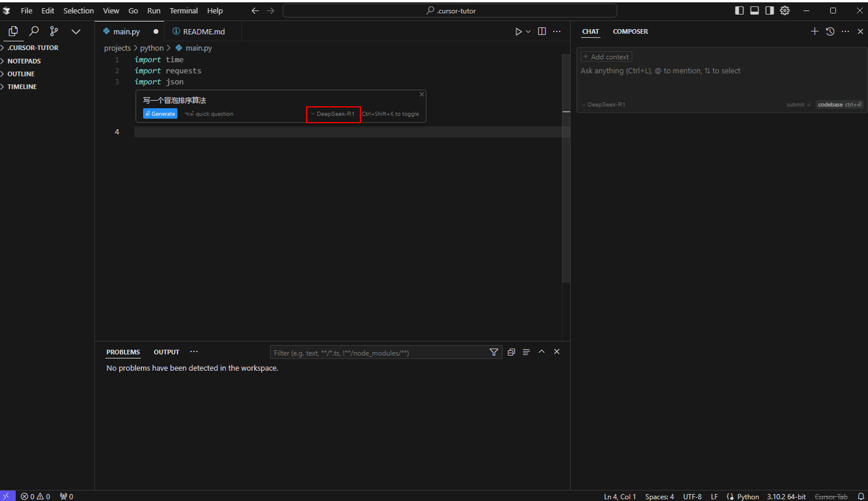Image resolution: width=868 pixels, height=501 pixels.
Task: Expand the NOTEPADS section
Action: coord(47,61)
